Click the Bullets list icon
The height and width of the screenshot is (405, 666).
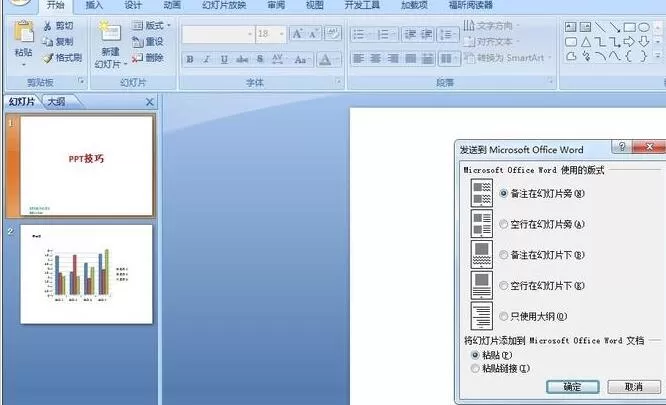[358, 34]
